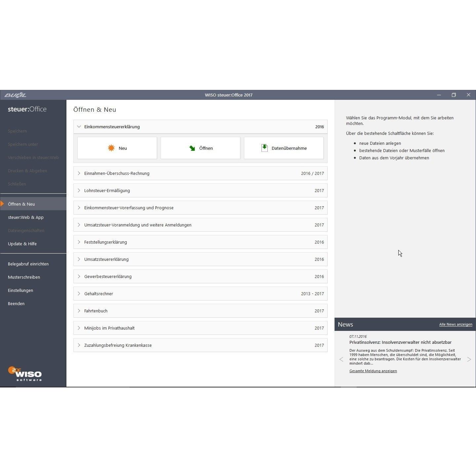
Task: Open the Alle News anzeigen link
Action: pyautogui.click(x=456, y=325)
